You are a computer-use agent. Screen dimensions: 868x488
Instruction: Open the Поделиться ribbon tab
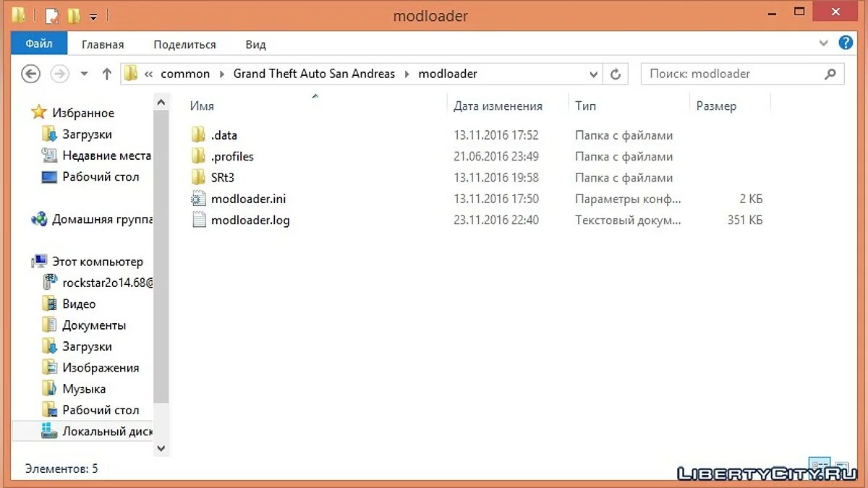click(184, 44)
